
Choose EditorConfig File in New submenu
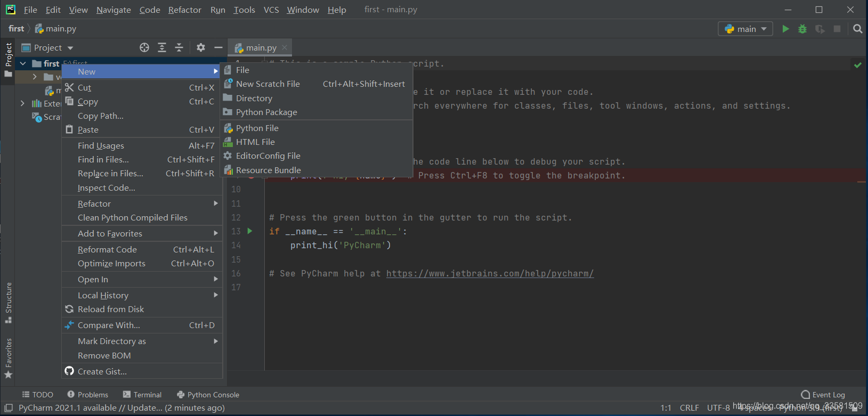tap(317, 156)
